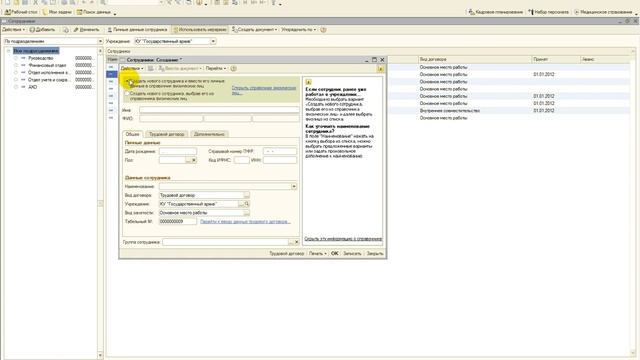Open the Рабочий стол panel button
Image resolution: width=640 pixels, height=360 pixels.
[21, 12]
